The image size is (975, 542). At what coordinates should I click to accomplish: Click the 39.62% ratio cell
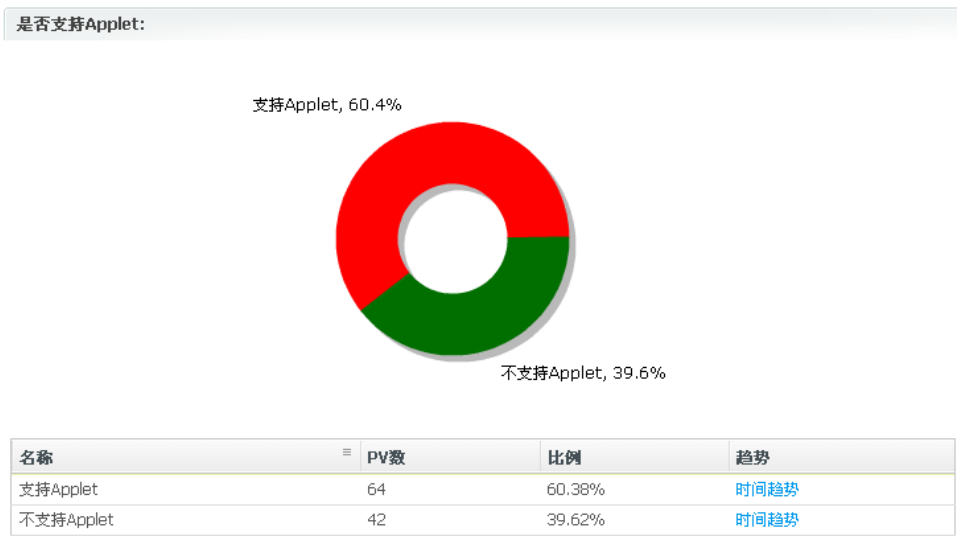pyautogui.click(x=576, y=520)
